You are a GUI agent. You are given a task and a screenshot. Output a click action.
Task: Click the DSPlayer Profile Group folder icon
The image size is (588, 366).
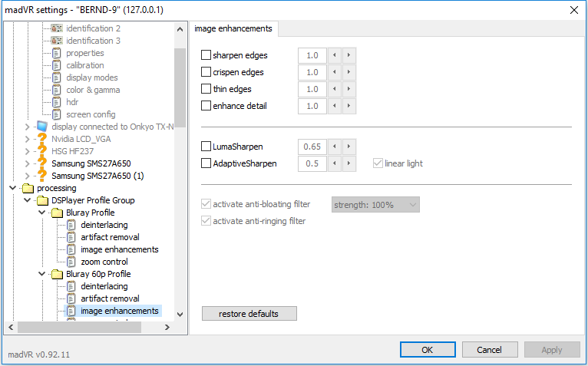[42, 200]
